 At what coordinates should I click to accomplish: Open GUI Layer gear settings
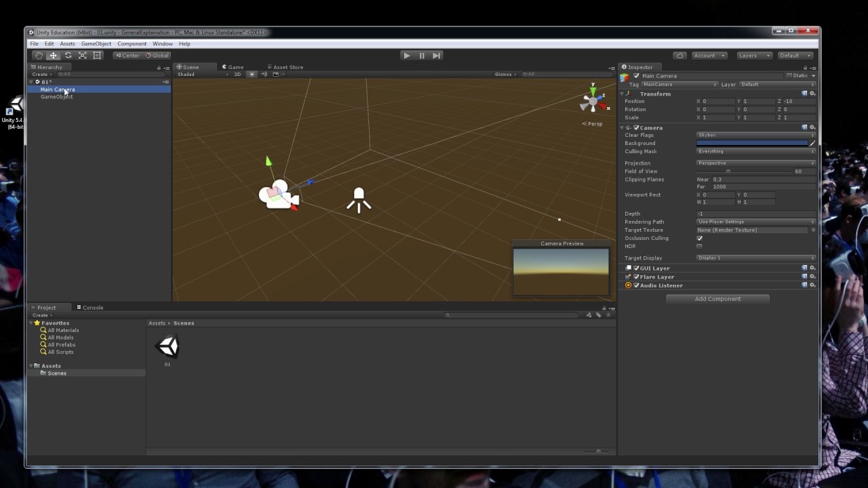812,268
